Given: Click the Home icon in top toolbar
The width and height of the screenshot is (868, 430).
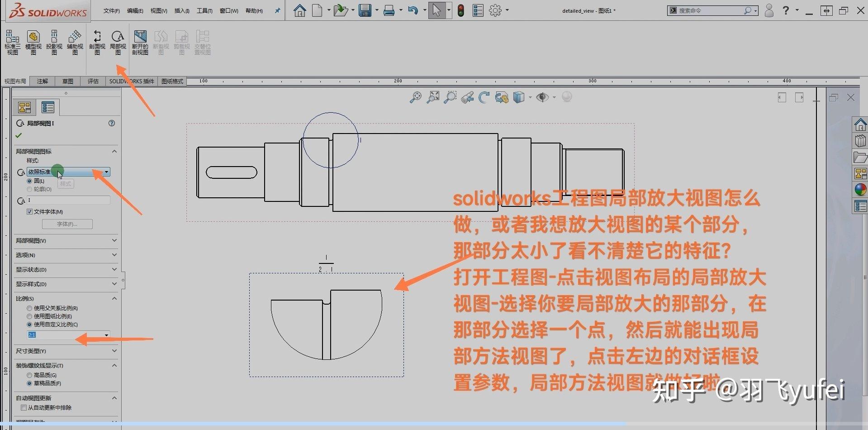Looking at the screenshot, I should coord(299,10).
